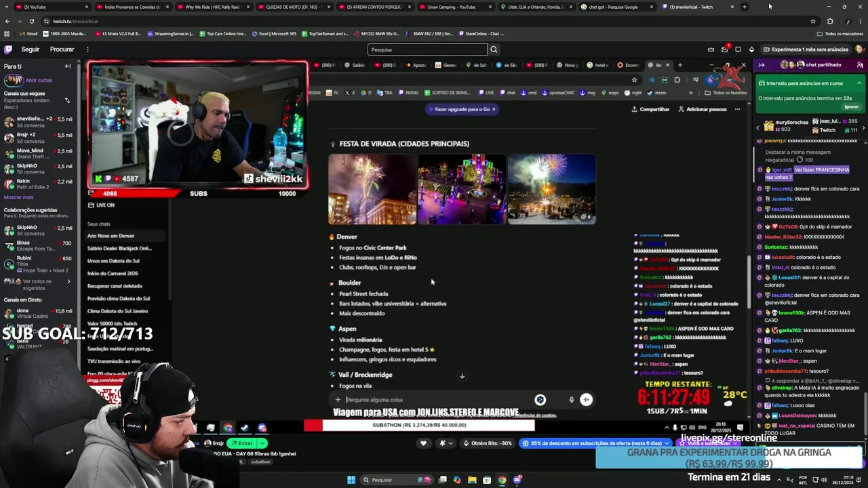Collapse the ad interval panel chevron

[x=859, y=83]
